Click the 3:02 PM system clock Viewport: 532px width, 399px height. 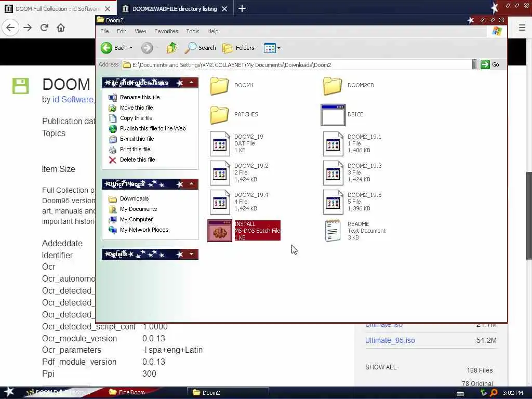pyautogui.click(x=513, y=393)
